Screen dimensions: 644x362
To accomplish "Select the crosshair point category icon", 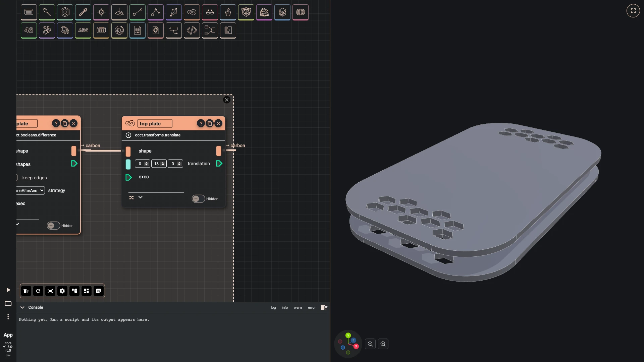I will point(101,12).
